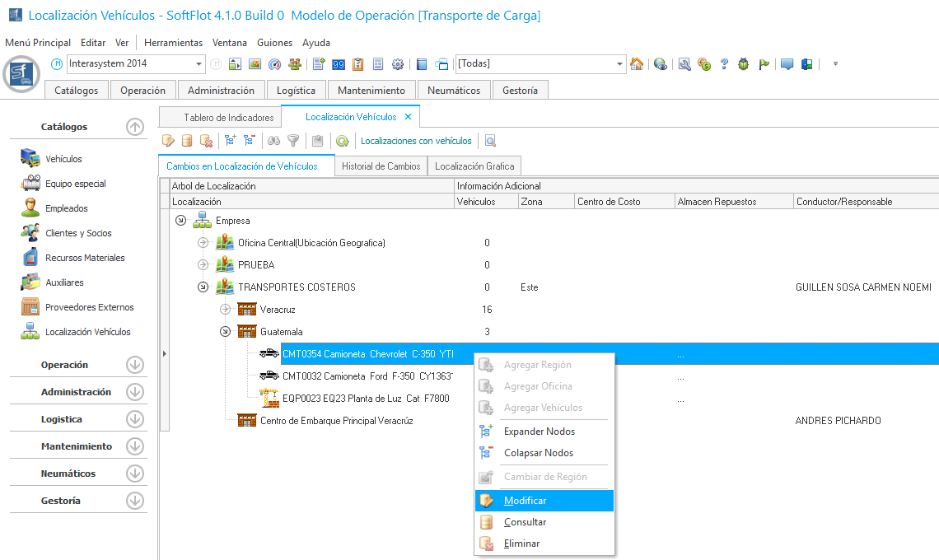Click the funnel filter icon

click(x=293, y=141)
